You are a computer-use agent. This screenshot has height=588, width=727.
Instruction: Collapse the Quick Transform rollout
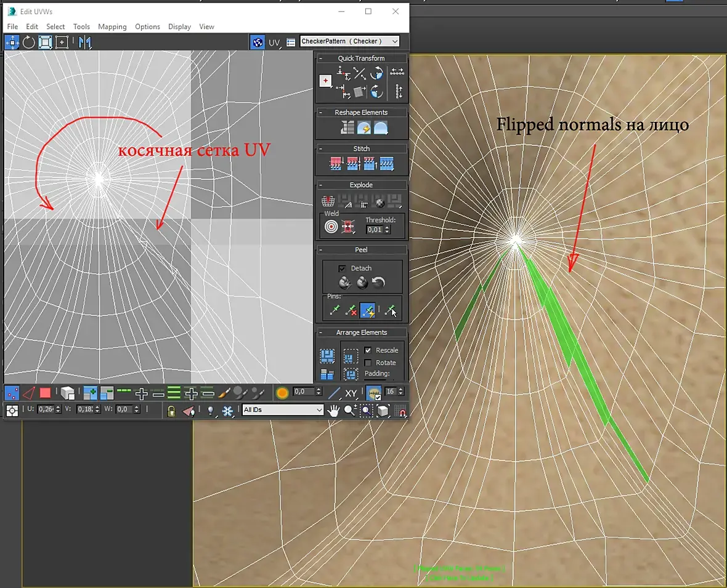coord(320,58)
